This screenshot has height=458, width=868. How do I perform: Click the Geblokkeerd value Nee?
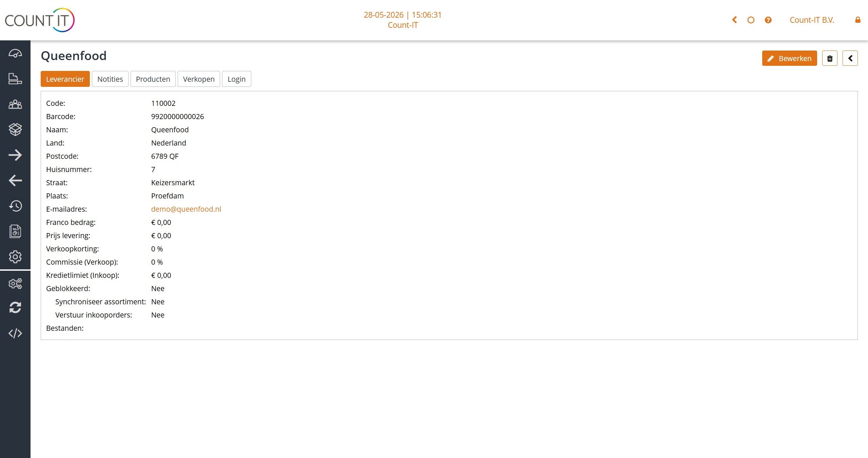pos(158,288)
